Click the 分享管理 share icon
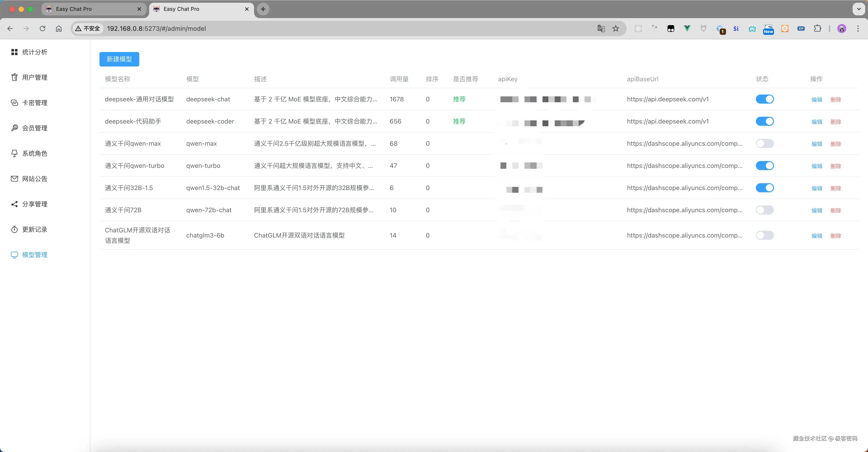 pos(14,204)
